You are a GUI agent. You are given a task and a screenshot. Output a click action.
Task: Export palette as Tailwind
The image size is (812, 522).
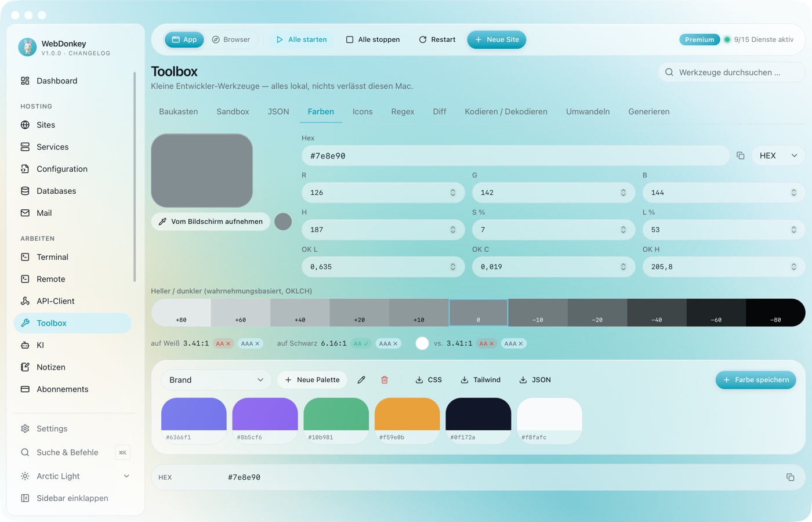click(x=480, y=380)
